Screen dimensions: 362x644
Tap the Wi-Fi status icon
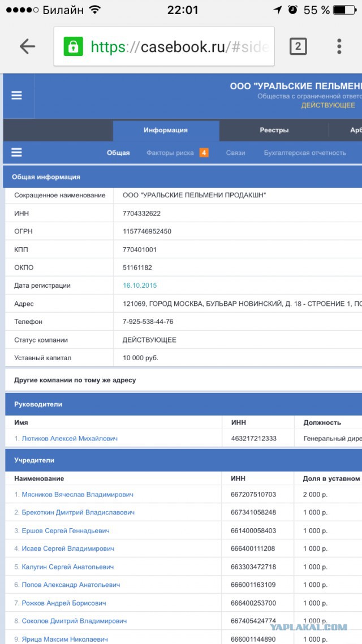96,10
